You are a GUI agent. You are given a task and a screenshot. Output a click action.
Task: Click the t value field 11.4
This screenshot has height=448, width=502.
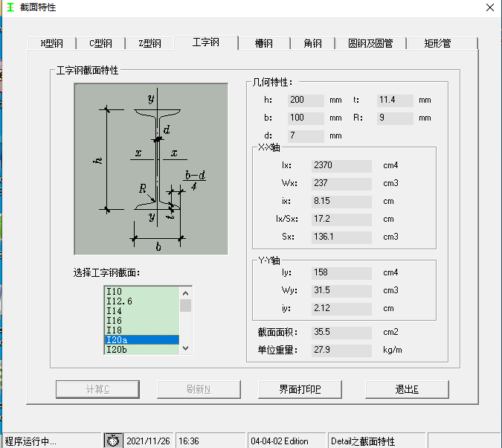(x=395, y=100)
